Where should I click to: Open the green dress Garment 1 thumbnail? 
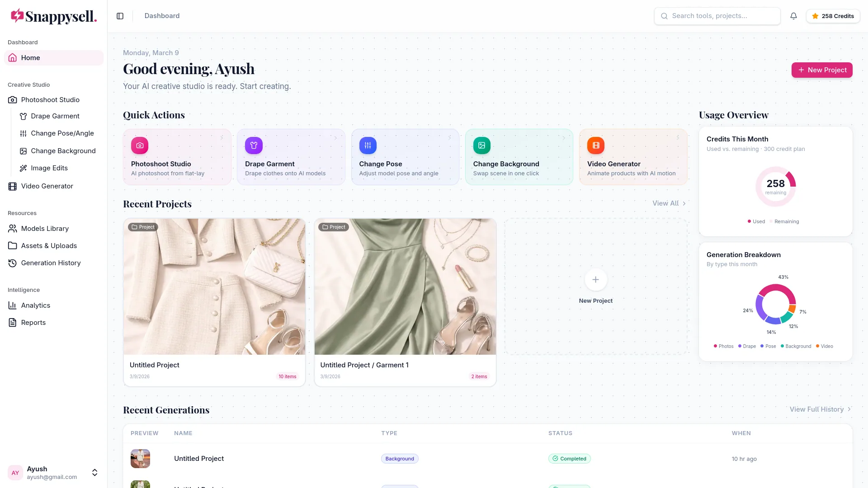(x=405, y=287)
